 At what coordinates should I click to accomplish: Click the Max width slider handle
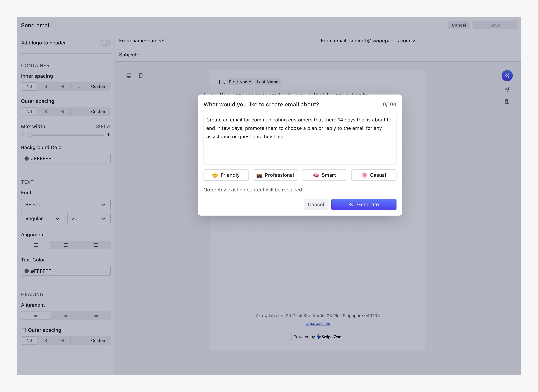30,135
